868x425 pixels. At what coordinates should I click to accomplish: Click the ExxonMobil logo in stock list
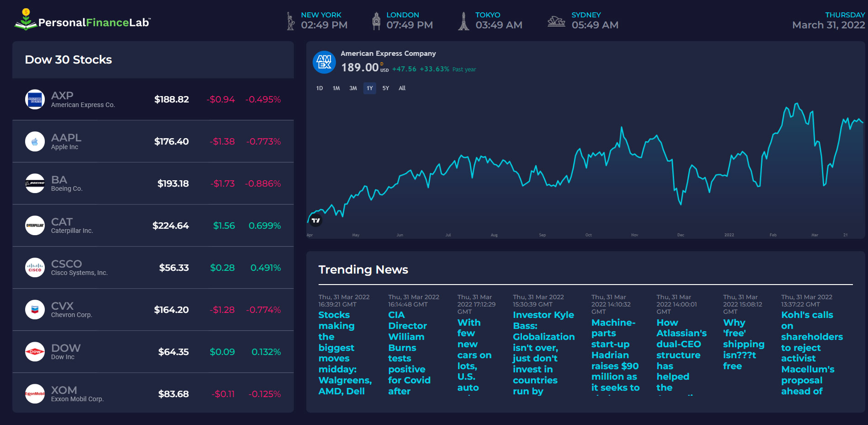(x=35, y=394)
